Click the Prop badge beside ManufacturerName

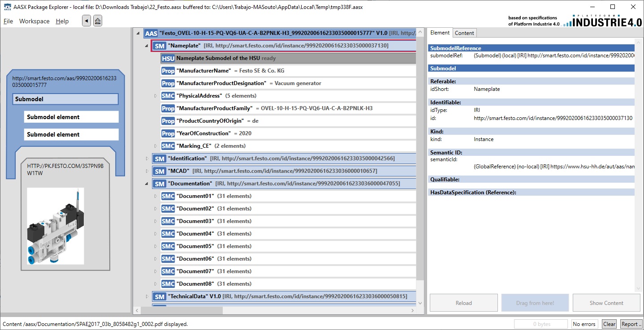[168, 71]
